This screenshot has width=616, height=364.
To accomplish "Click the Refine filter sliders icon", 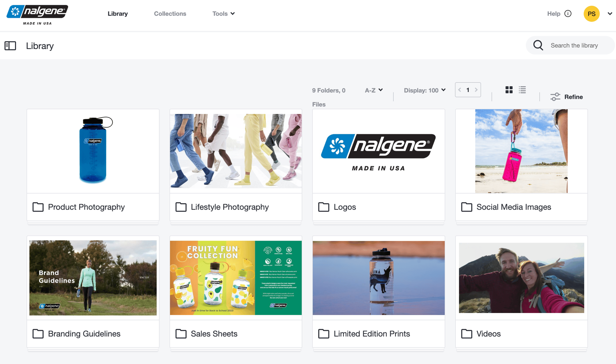I will pos(555,97).
